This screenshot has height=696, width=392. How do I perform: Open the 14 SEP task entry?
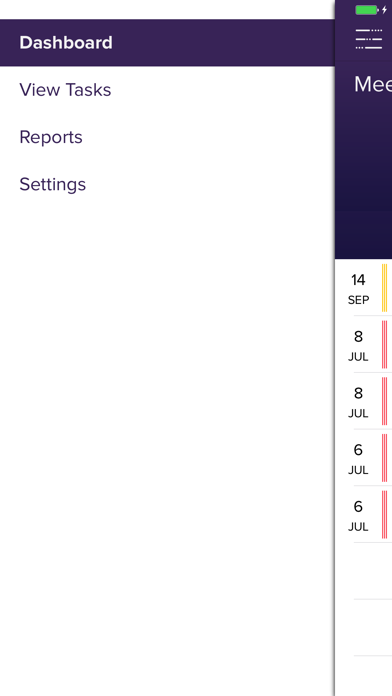click(364, 288)
